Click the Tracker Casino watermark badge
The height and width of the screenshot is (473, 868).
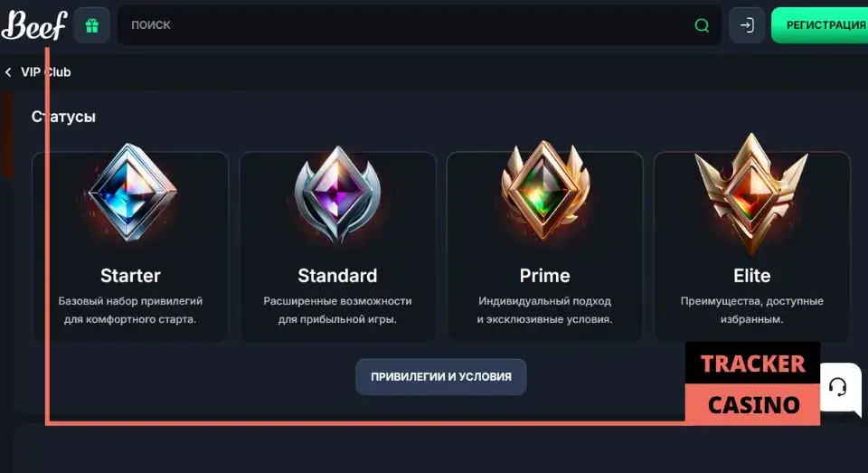752,383
